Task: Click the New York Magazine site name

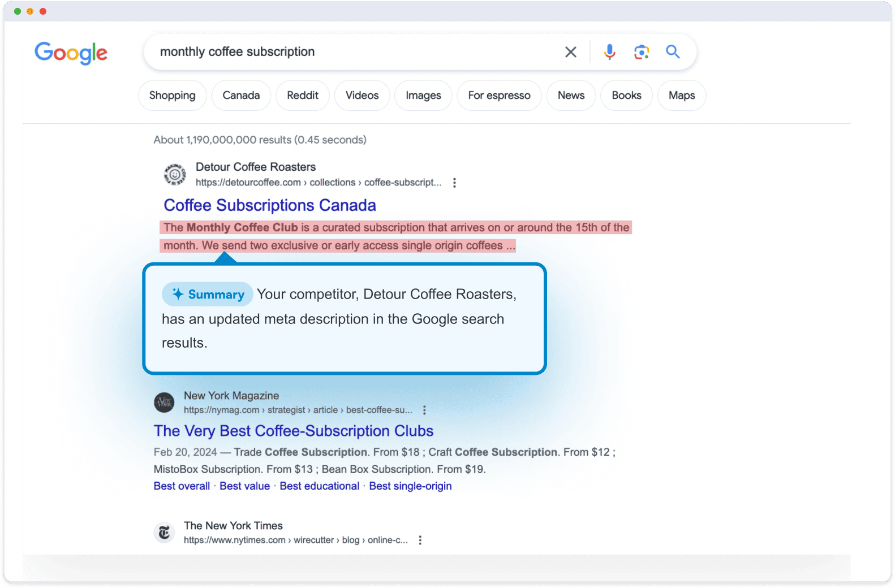Action: (x=231, y=396)
